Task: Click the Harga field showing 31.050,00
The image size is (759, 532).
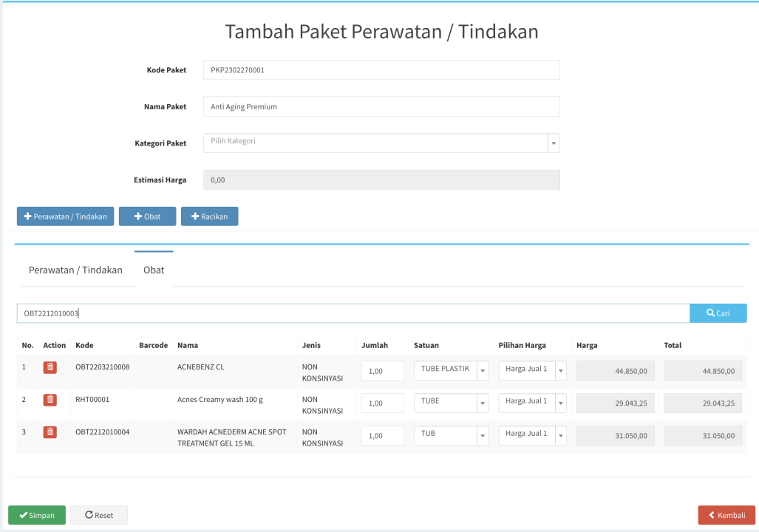Action: point(615,436)
